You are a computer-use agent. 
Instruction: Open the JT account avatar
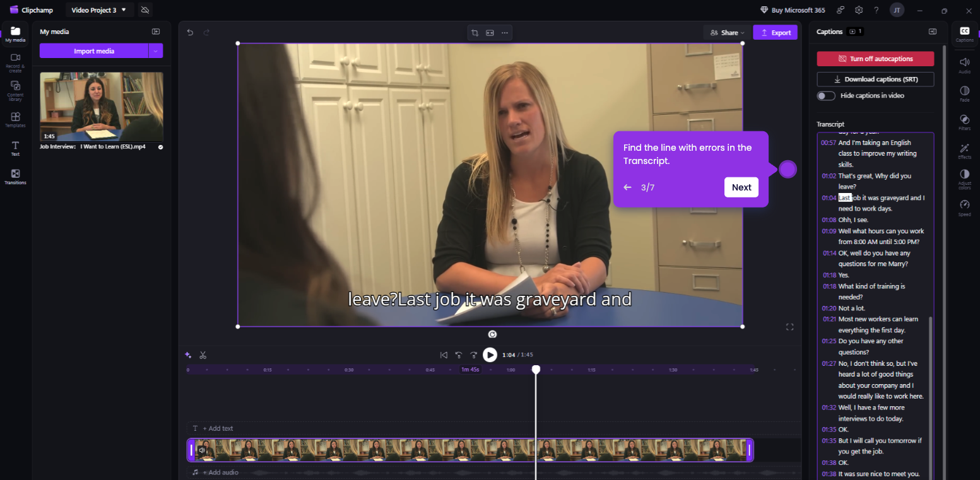click(x=897, y=10)
